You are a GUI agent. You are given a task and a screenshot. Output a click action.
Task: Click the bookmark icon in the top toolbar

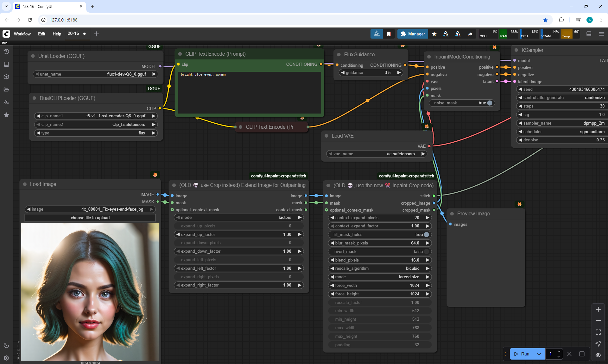(389, 34)
